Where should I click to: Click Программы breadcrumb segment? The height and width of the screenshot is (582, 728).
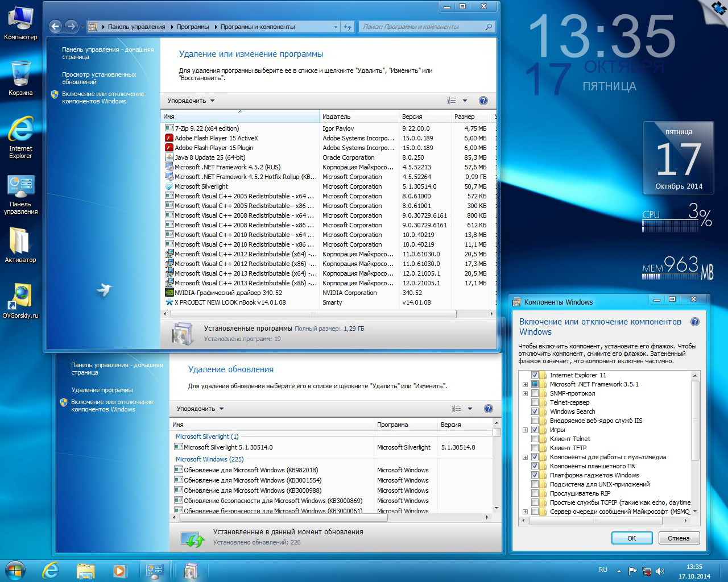193,27
